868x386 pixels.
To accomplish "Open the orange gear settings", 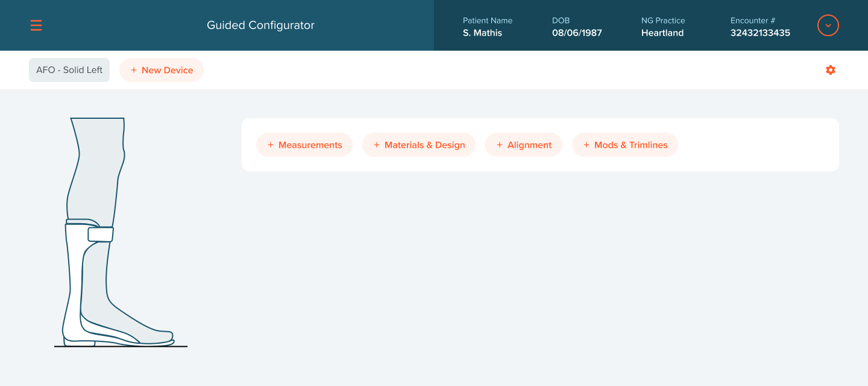I will point(831,70).
